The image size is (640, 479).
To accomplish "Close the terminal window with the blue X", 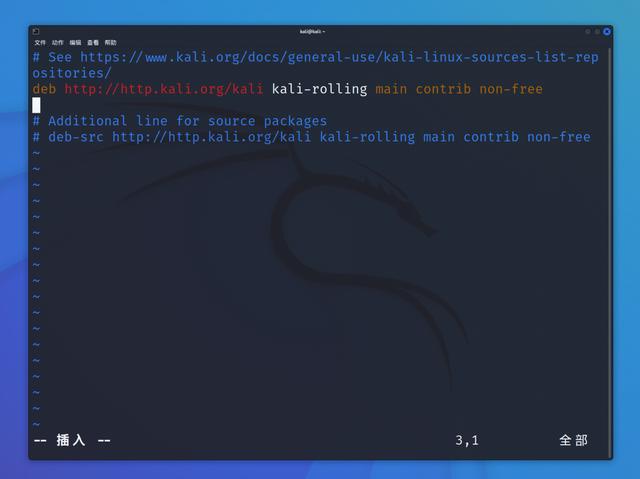I will [x=607, y=31].
